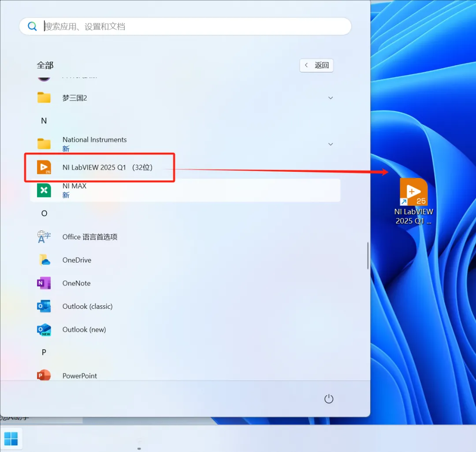The image size is (476, 452).
Task: Click the Windows Start button on taskbar
Action: coord(11,439)
